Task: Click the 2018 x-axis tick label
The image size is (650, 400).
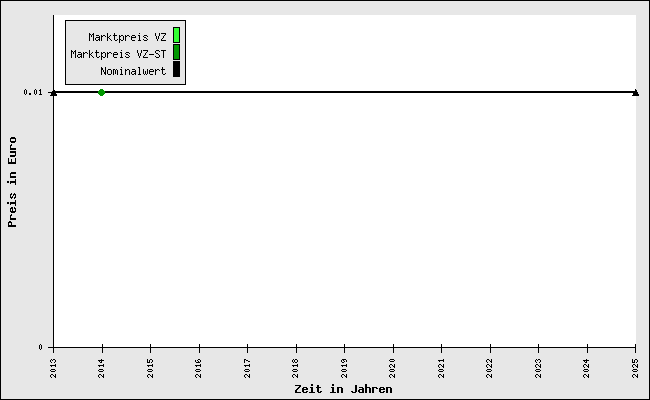Action: tap(296, 364)
